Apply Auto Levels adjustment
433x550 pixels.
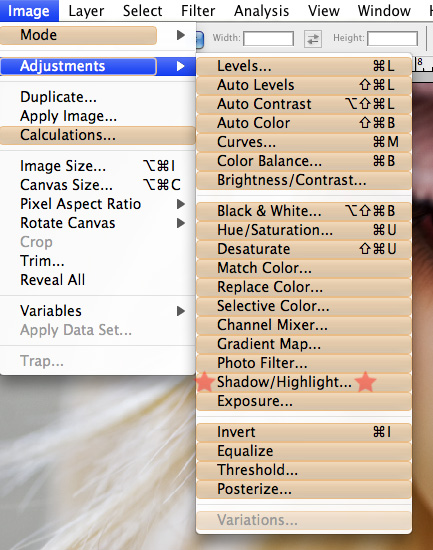tap(304, 85)
